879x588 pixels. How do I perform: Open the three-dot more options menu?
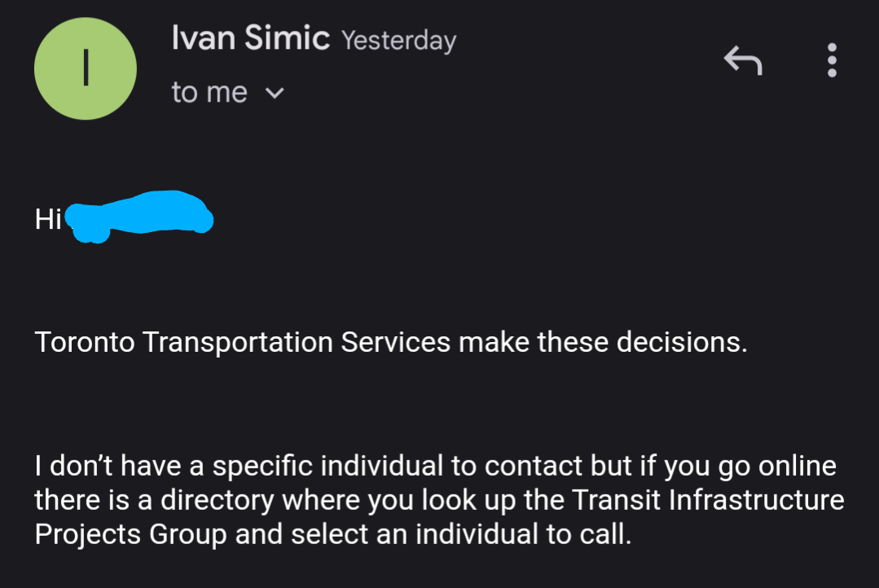pos(832,60)
